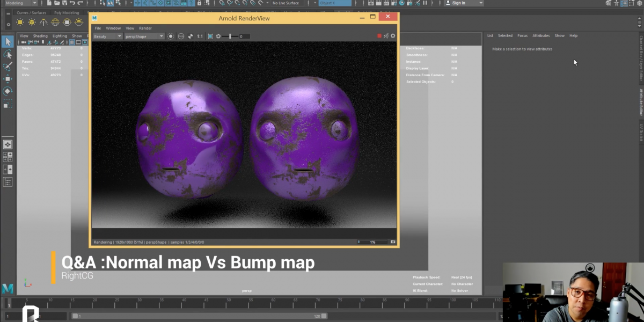This screenshot has height=322, width=644.
Task: Set RenderView zoom to 1:1
Action: point(200,36)
